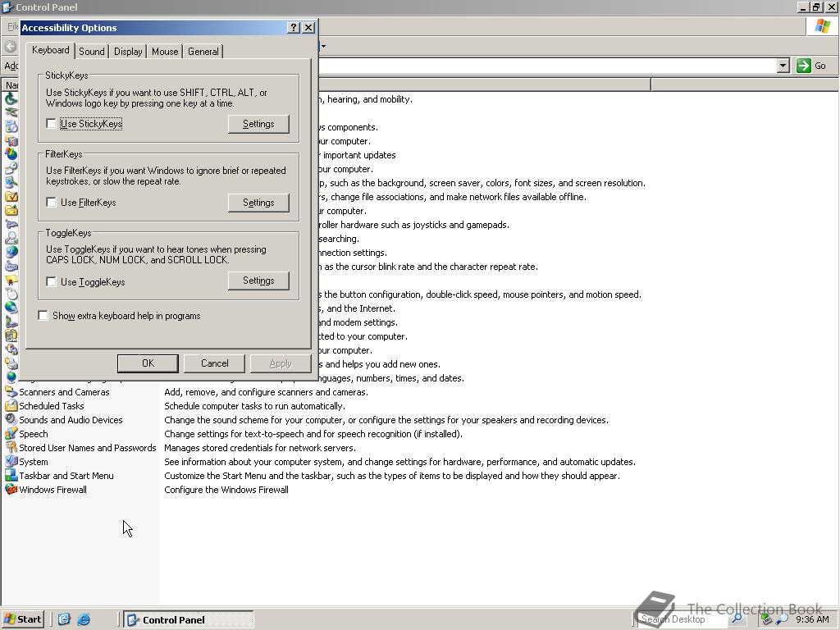This screenshot has height=630, width=840.
Task: Select Scanners and Cameras list item
Action: pyautogui.click(x=64, y=392)
